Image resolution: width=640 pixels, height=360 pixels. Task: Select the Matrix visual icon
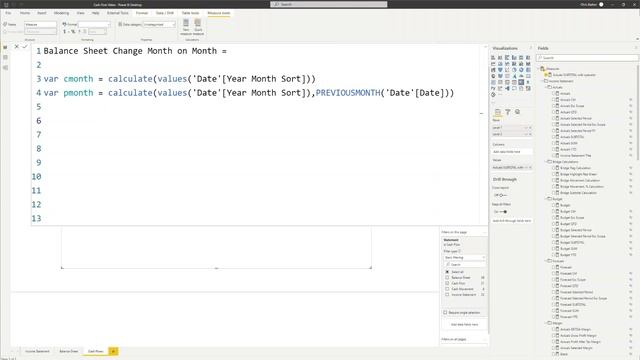point(521,82)
